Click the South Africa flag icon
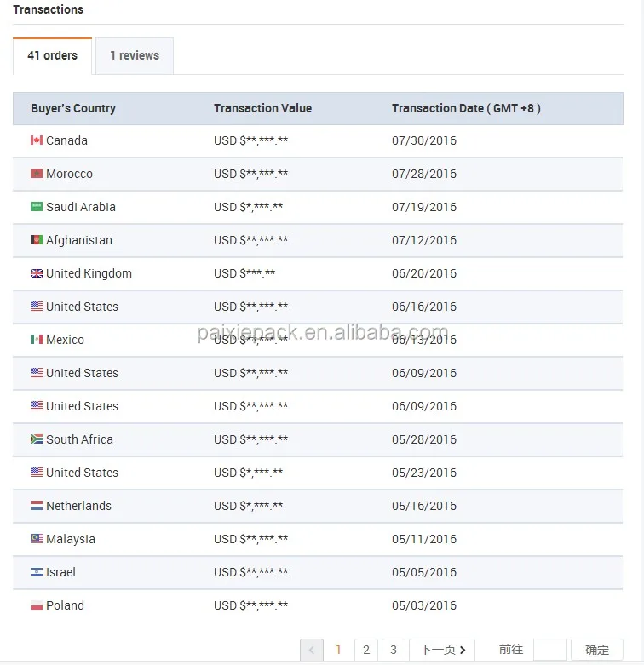This screenshot has height=665, width=644. click(x=37, y=439)
